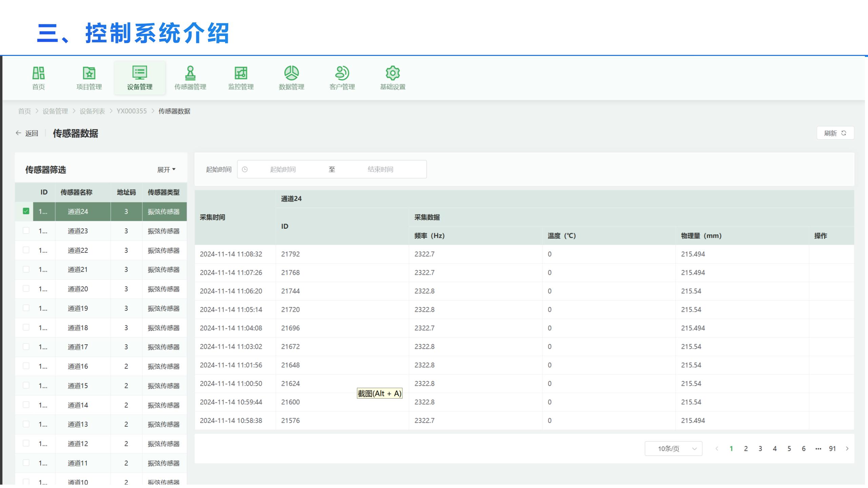This screenshot has width=868, height=488.
Task: Jump to last page 91
Action: click(x=832, y=449)
